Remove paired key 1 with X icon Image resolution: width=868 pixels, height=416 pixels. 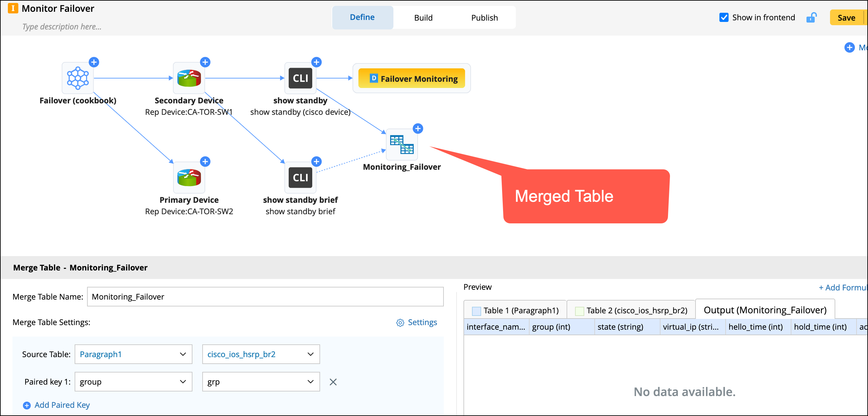[x=333, y=382]
